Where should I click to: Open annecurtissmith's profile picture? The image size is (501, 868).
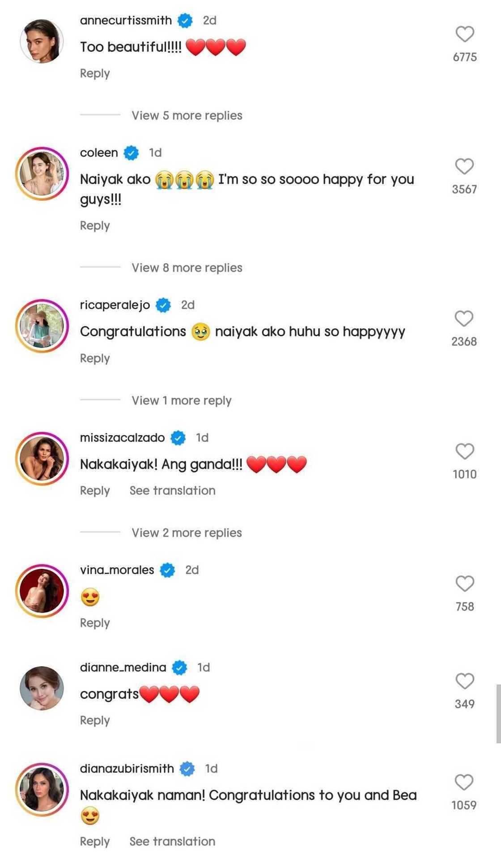[x=42, y=41]
